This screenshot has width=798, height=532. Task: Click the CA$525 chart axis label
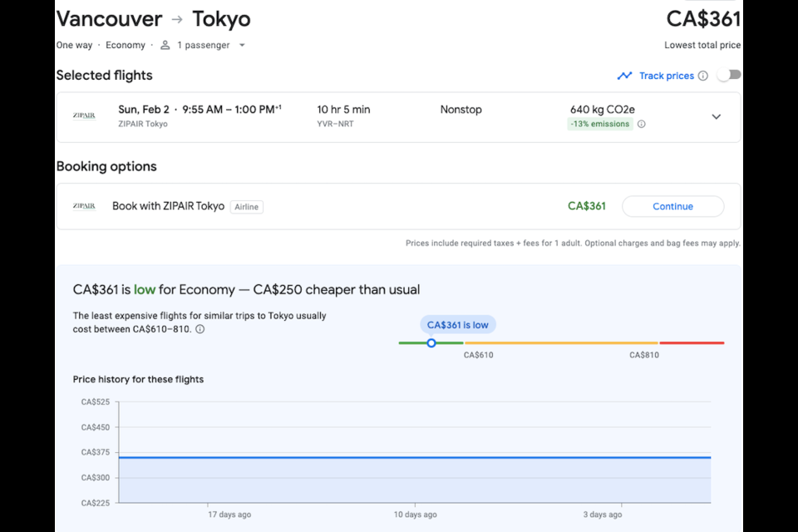pos(95,402)
